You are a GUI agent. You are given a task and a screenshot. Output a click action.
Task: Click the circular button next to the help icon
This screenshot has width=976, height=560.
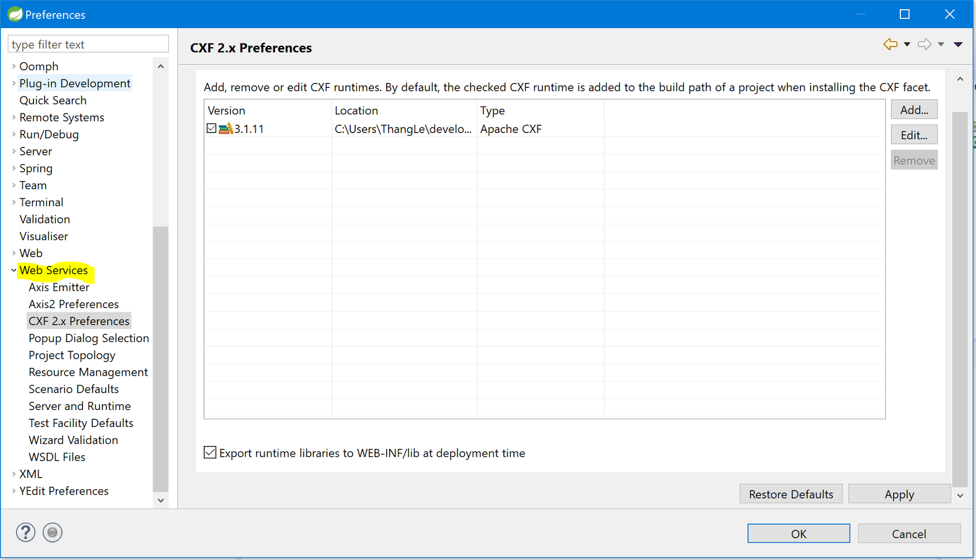pyautogui.click(x=52, y=532)
